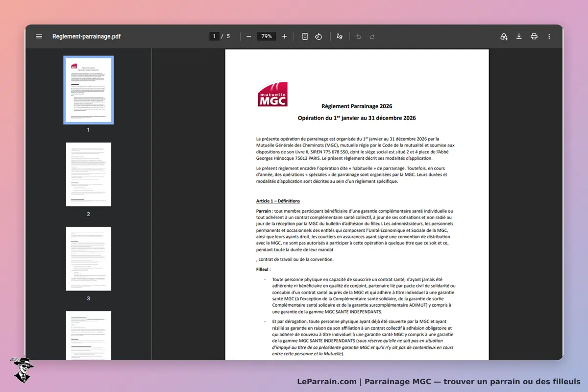Select page 3 thumbnail
The width and height of the screenshot is (588, 392).
click(88, 259)
